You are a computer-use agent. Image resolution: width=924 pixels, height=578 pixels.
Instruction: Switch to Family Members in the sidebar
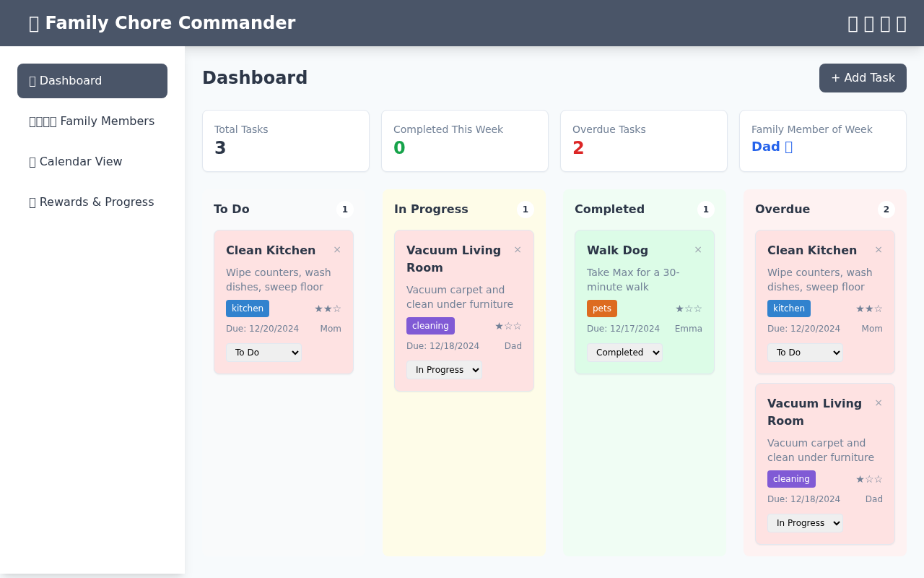click(x=92, y=121)
